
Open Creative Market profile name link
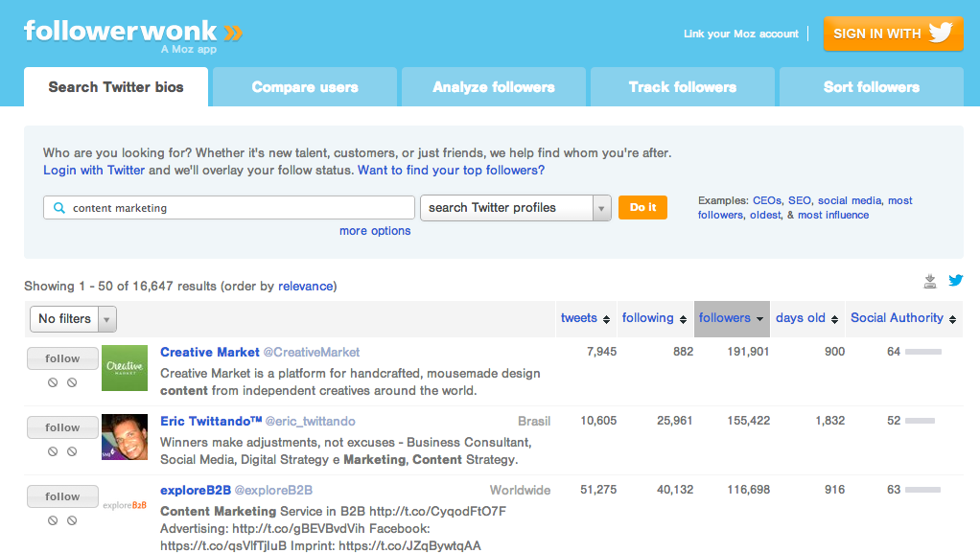209,353
